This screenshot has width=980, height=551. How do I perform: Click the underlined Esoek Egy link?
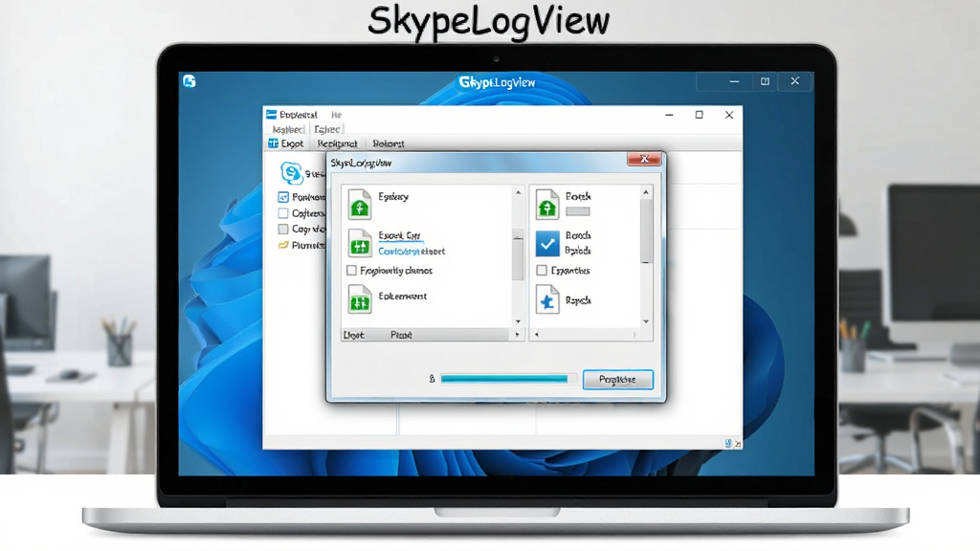(399, 235)
